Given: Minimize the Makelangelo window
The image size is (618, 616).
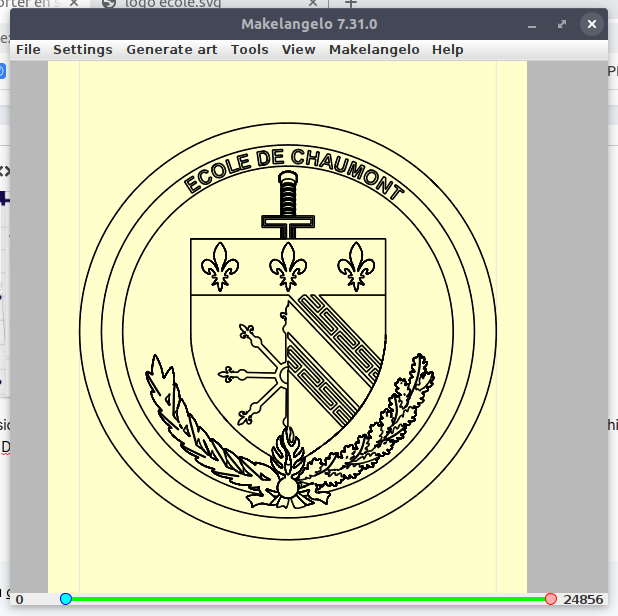Looking at the screenshot, I should [532, 24].
